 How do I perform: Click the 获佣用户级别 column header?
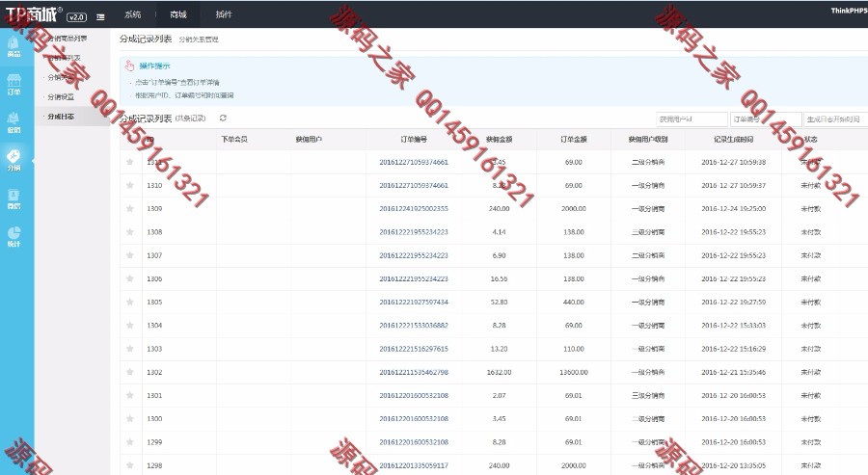tap(648, 140)
